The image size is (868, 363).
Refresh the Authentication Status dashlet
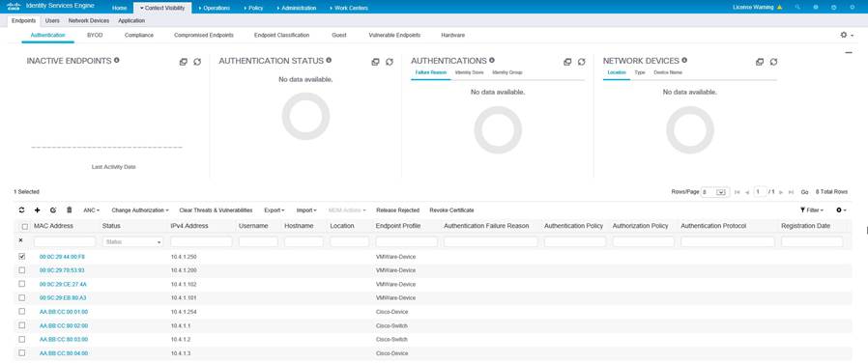(x=390, y=62)
